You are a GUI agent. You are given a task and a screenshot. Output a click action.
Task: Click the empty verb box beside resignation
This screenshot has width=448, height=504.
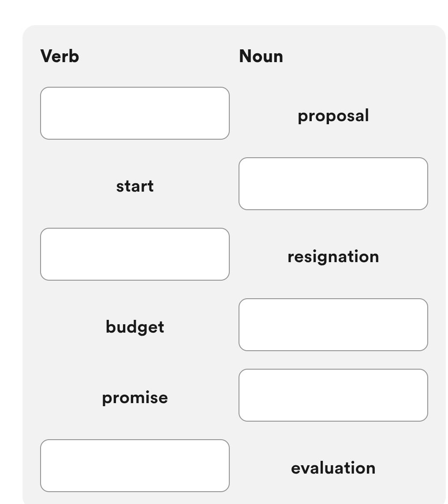click(134, 254)
